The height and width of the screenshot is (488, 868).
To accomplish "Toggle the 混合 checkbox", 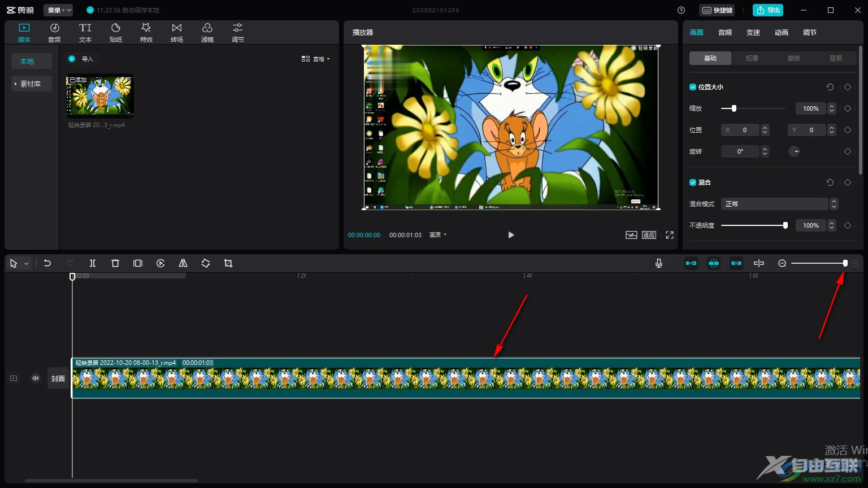I will coord(693,182).
